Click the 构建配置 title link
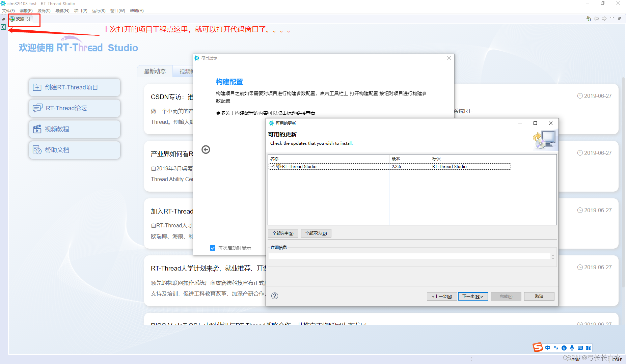The image size is (626, 364). pos(229,82)
